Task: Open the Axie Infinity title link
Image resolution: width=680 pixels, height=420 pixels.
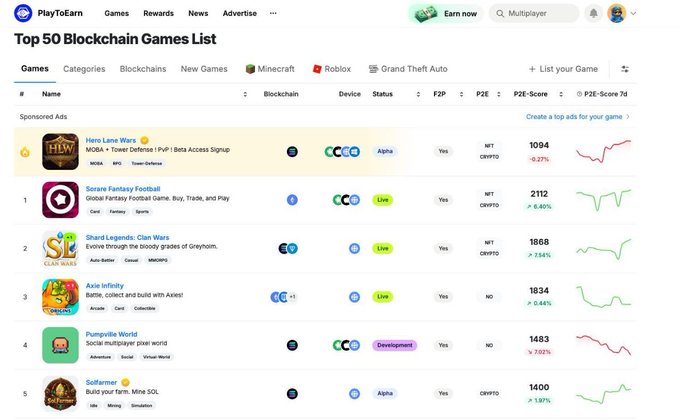Action: click(105, 285)
